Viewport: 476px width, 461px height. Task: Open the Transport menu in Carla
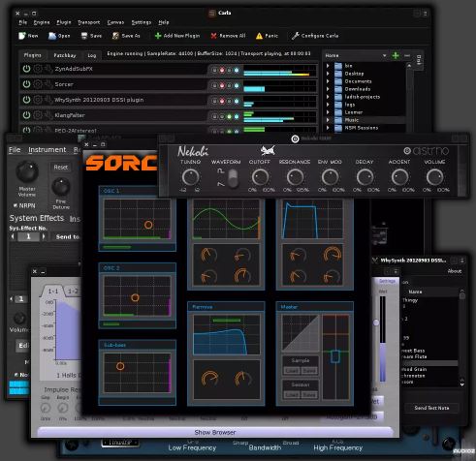pyautogui.click(x=89, y=22)
